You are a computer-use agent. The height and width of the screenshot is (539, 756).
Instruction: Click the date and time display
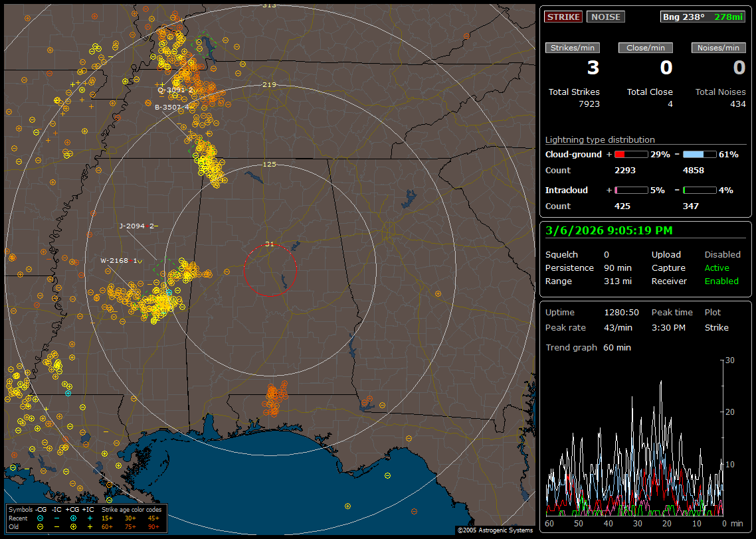pyautogui.click(x=609, y=231)
